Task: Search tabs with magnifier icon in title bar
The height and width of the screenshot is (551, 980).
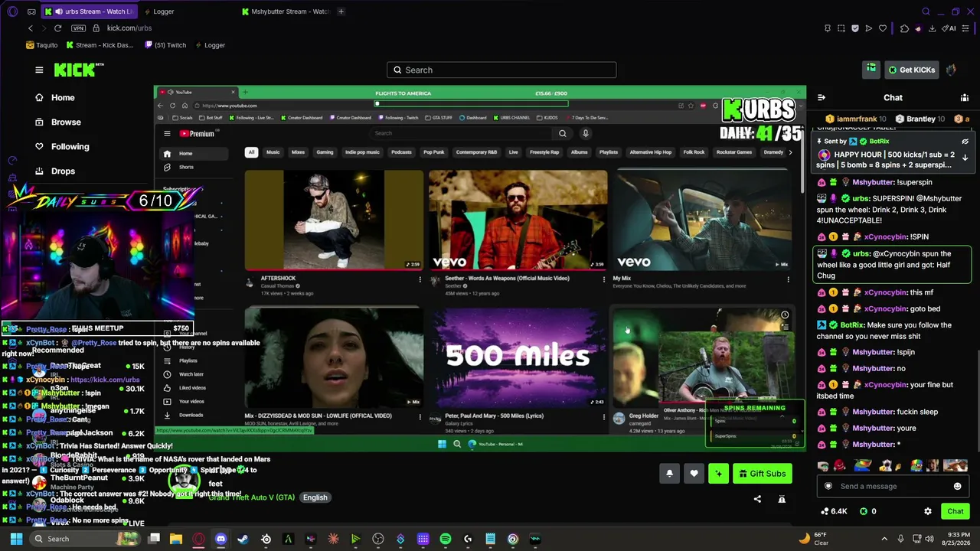Action: [926, 11]
